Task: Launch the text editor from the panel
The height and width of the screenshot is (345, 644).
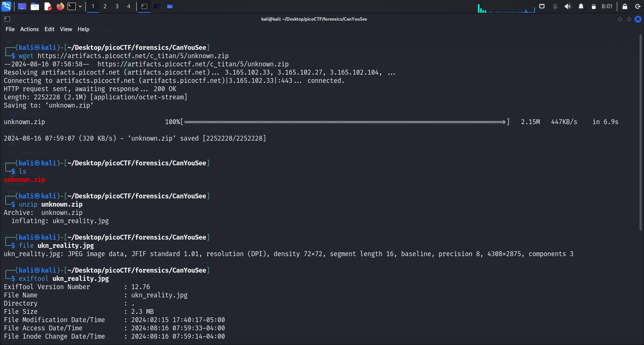Action: [48, 6]
